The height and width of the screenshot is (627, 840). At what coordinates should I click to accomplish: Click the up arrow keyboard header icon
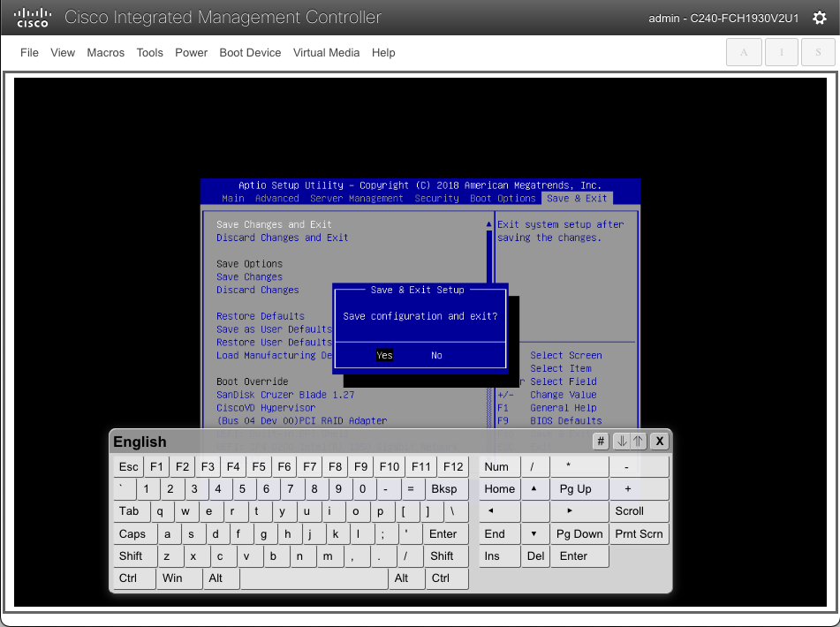click(638, 442)
